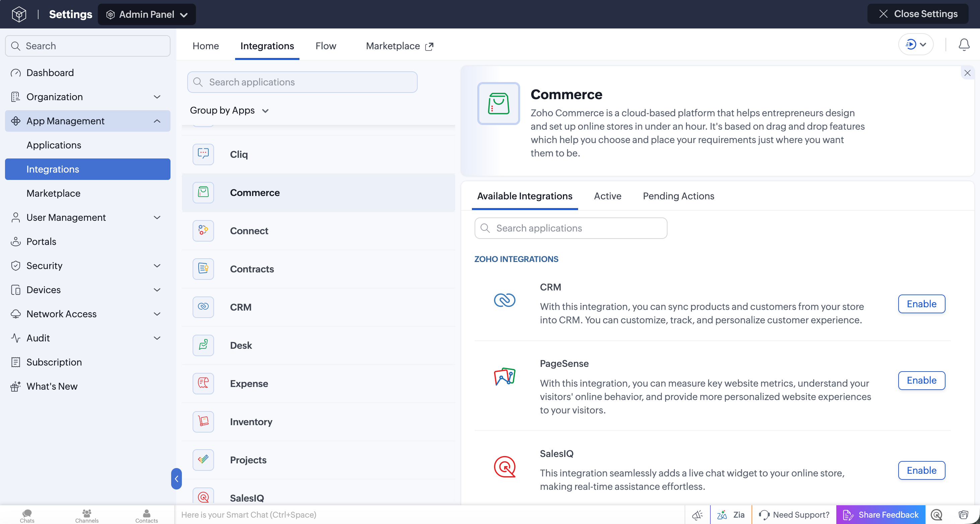Click the CRM integration logo
The image size is (980, 524).
[504, 300]
